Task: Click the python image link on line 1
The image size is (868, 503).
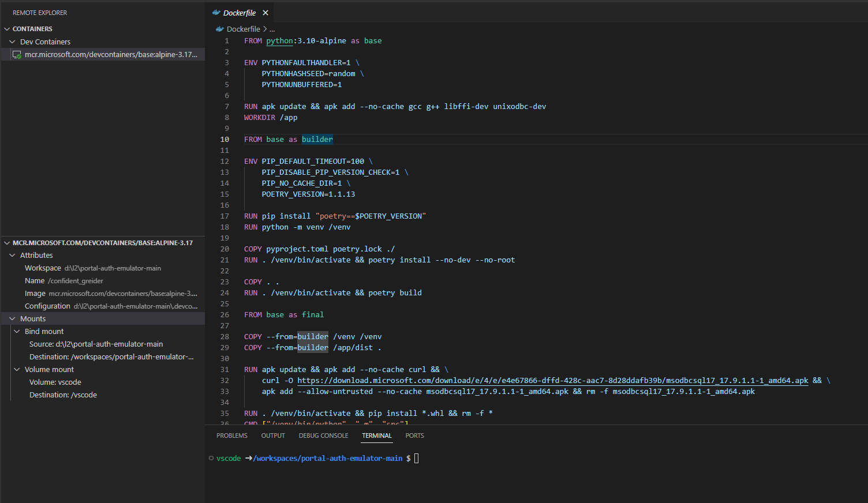Action: click(x=279, y=41)
